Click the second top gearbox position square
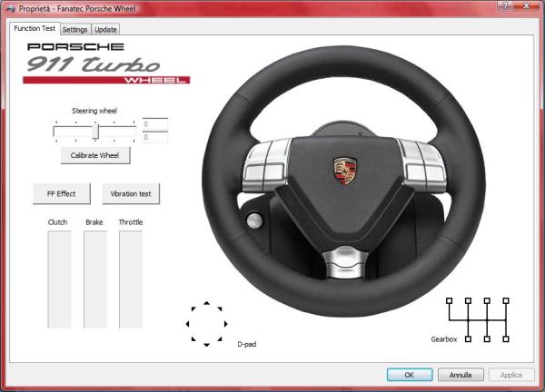The image size is (545, 392). (468, 300)
